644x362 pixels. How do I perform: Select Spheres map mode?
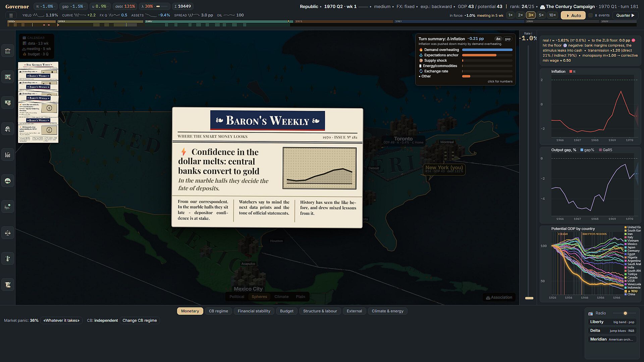coord(259,297)
